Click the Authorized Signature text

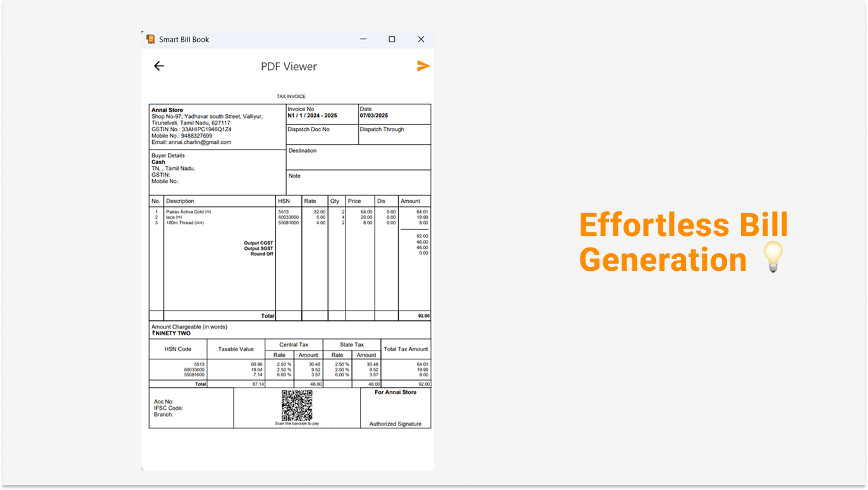395,424
